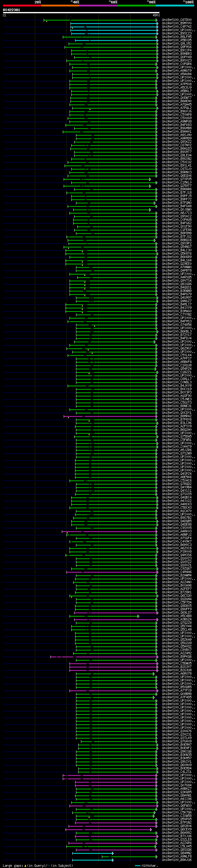The height and width of the screenshot is (868, 197).
Task: Select the UniRef100_Q0DWT7 label
Action: point(176,98)
